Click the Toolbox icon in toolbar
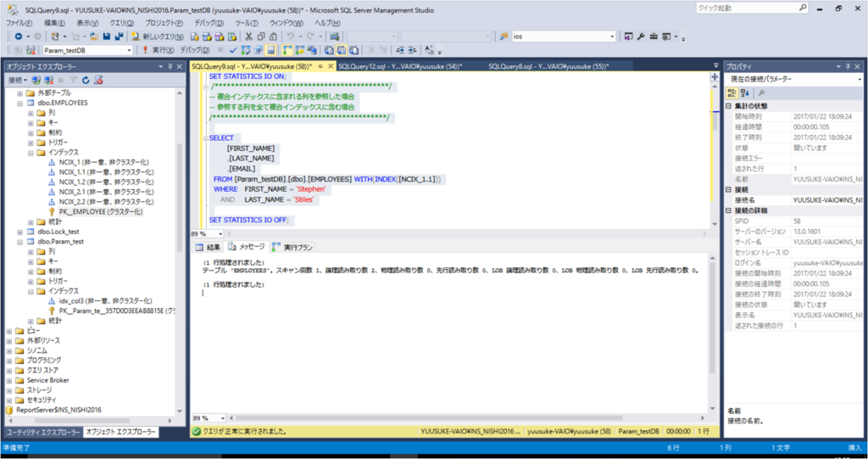868x459 pixels. [654, 36]
